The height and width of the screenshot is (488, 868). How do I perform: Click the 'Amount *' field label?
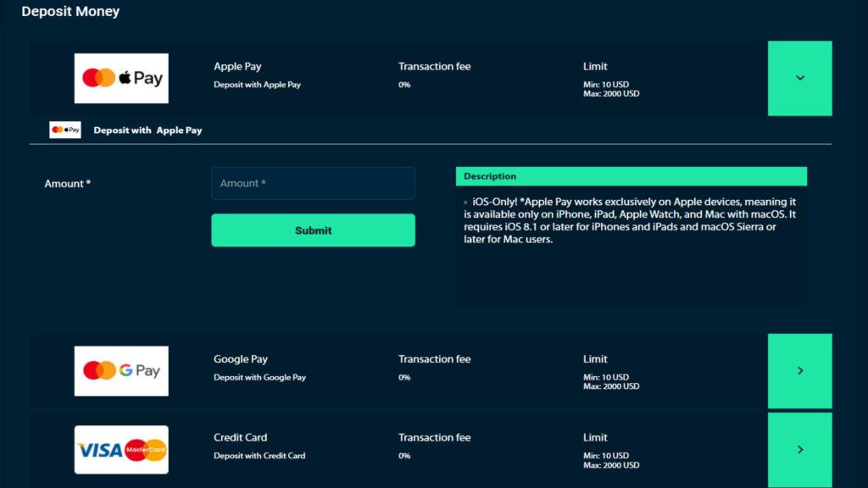coord(68,184)
